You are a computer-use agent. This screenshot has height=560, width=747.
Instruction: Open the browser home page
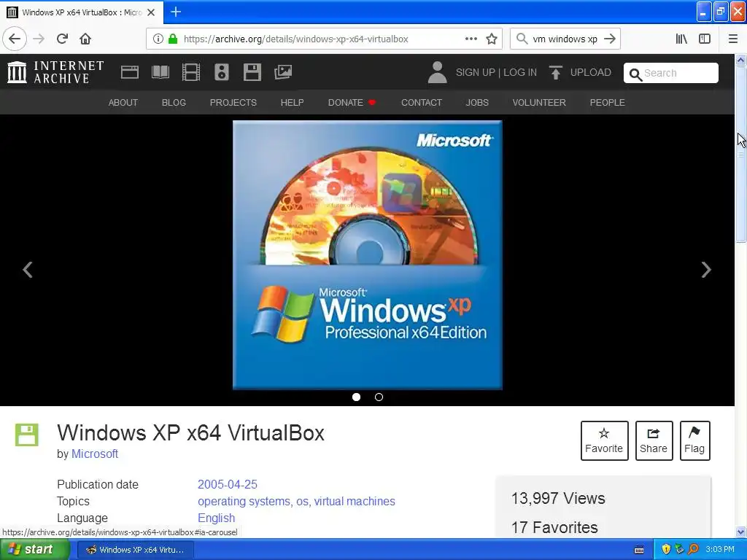tap(85, 39)
